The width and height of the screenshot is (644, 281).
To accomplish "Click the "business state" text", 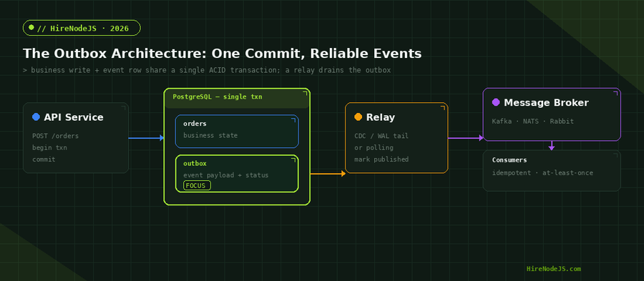I will [210, 135].
